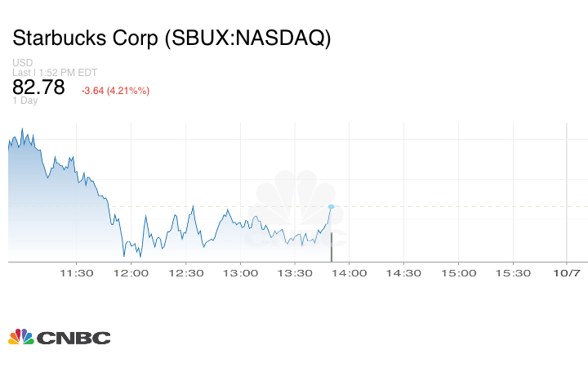Click the CNBC wordmark next to the peacock
Viewport: 588px width, 368px height.
pyautogui.click(x=73, y=338)
